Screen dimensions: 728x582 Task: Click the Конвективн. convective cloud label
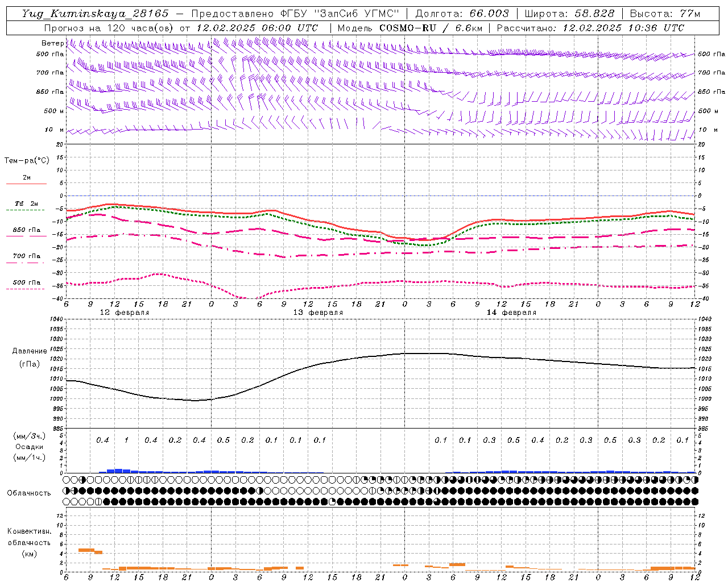tap(29, 531)
